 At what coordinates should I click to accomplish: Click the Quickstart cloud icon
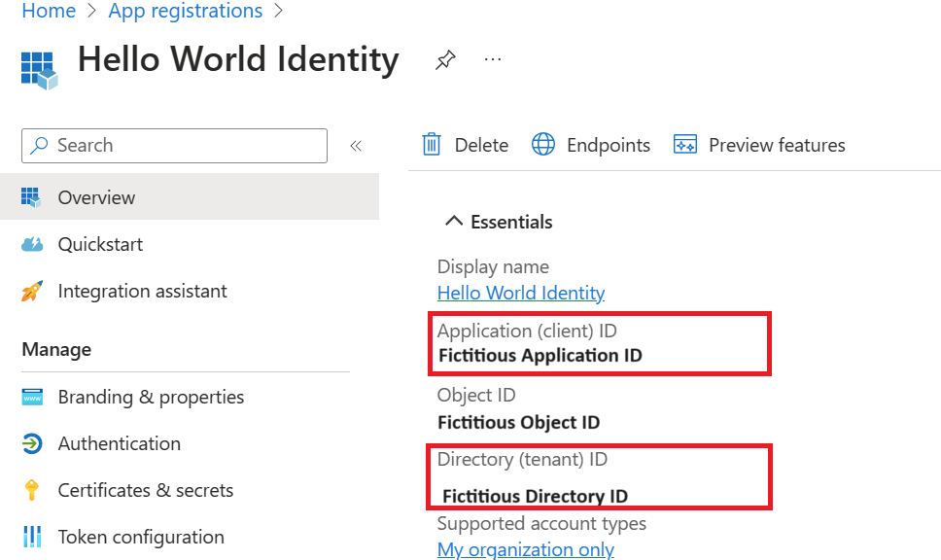[32, 244]
